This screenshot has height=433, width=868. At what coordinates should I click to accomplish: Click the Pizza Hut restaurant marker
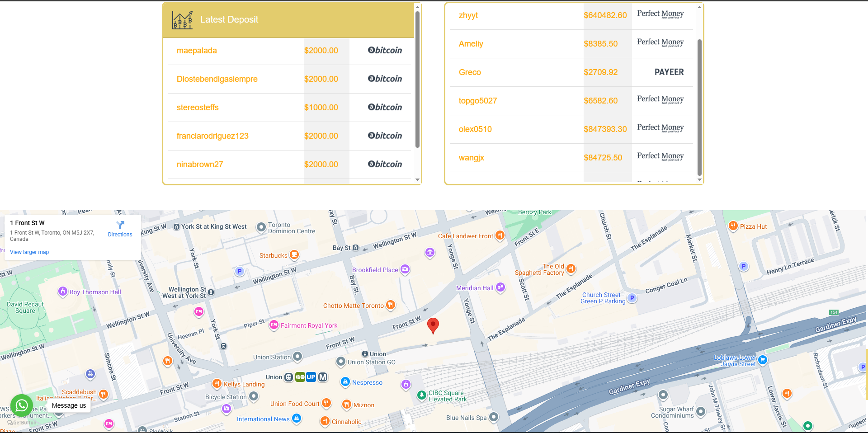pos(733,226)
